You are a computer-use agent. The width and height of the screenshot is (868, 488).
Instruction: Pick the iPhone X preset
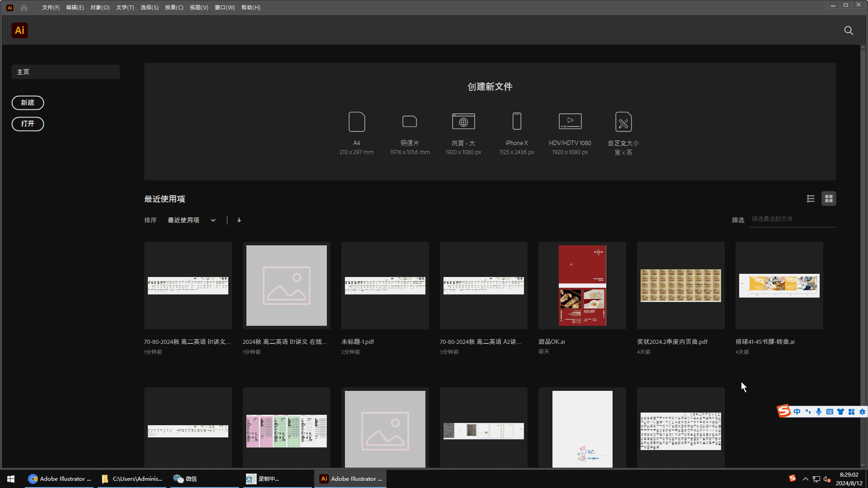point(517,133)
